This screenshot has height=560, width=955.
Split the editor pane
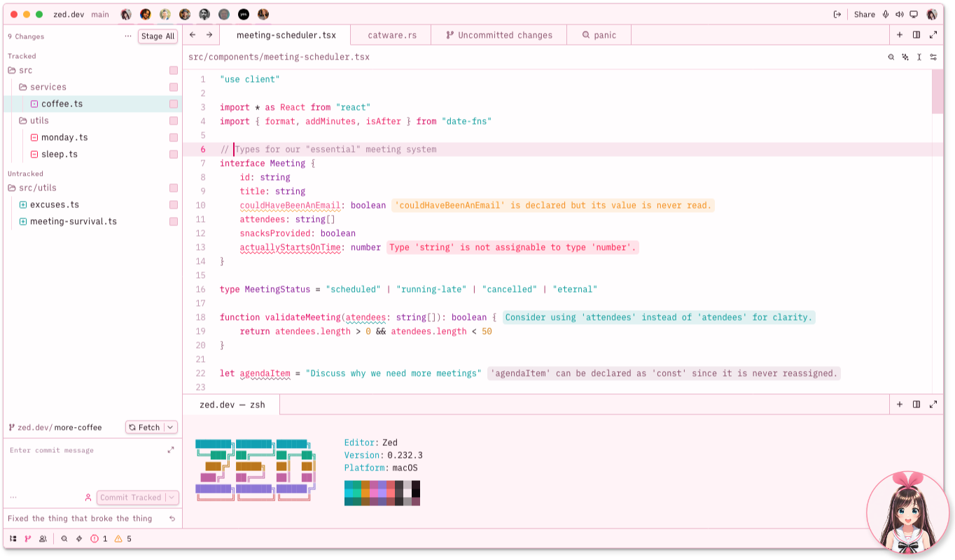click(x=916, y=34)
